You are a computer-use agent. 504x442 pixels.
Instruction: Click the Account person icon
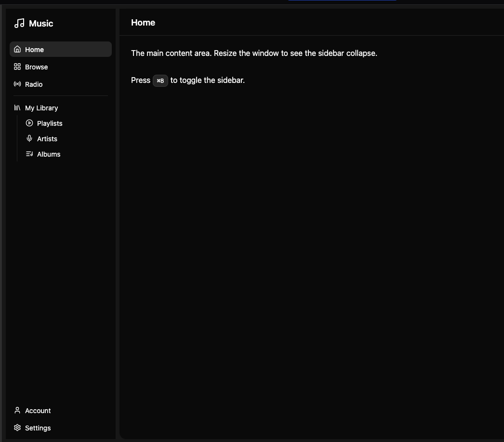[17, 410]
